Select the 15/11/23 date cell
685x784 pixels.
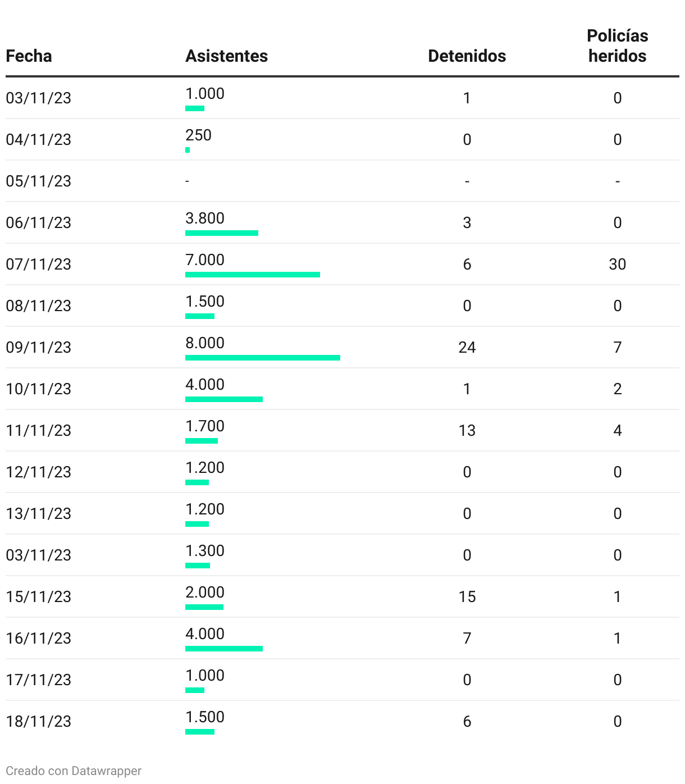39,596
